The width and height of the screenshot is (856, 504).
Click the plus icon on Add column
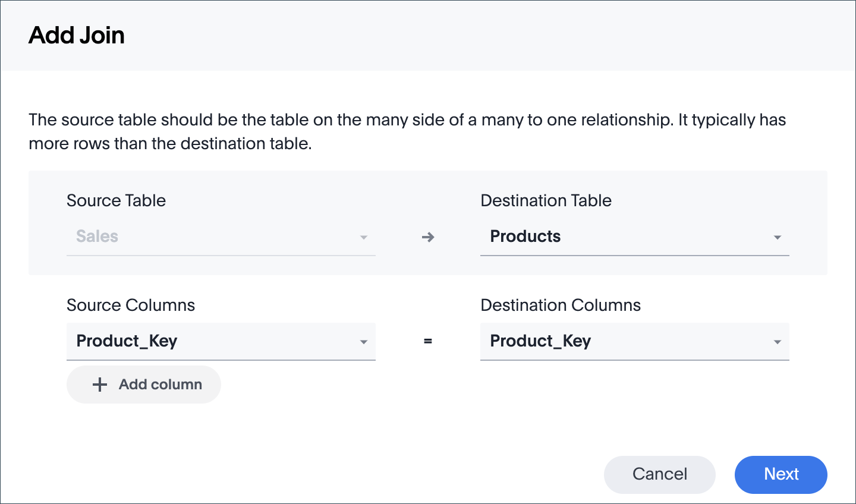click(100, 385)
